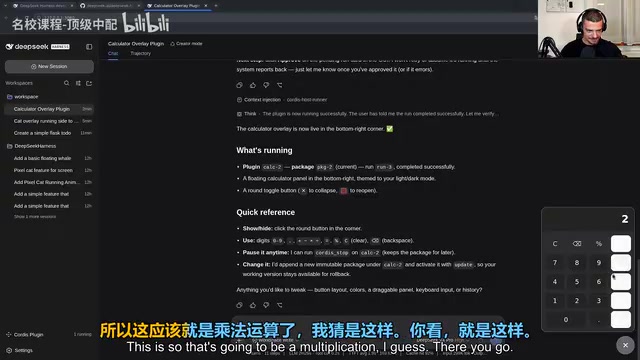Collapse the sidebar with the panel icon
The image size is (640, 360).
89,47
